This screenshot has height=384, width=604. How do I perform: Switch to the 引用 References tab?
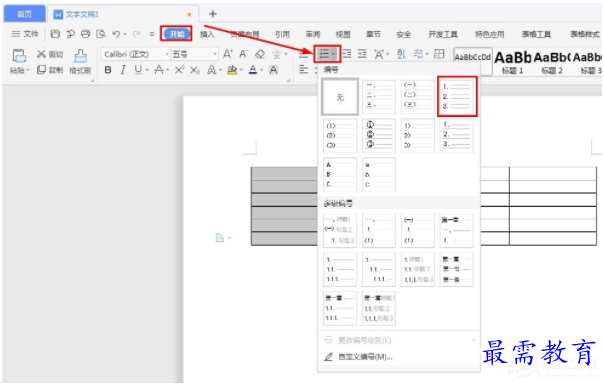click(282, 34)
